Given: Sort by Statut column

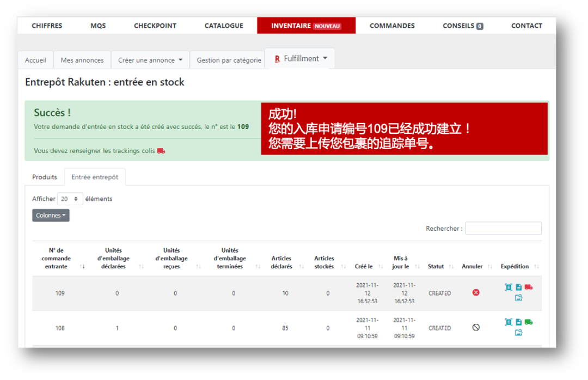Looking at the screenshot, I should tap(451, 267).
